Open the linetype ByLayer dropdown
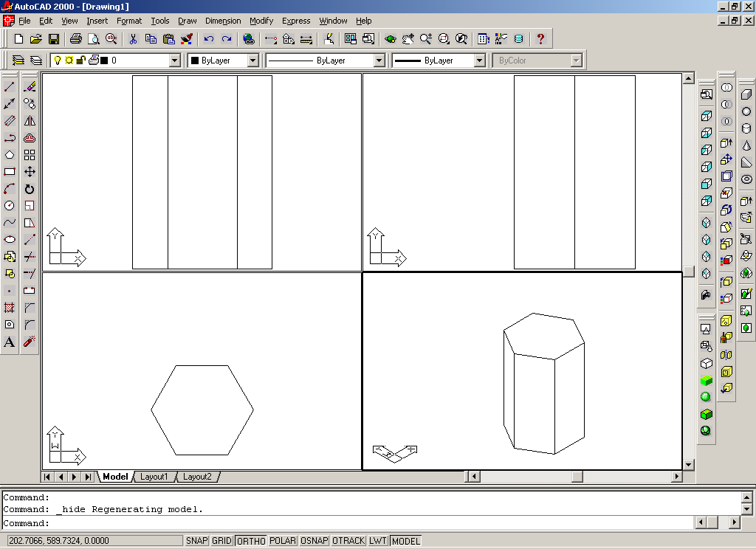This screenshot has height=549, width=756. pos(379,61)
